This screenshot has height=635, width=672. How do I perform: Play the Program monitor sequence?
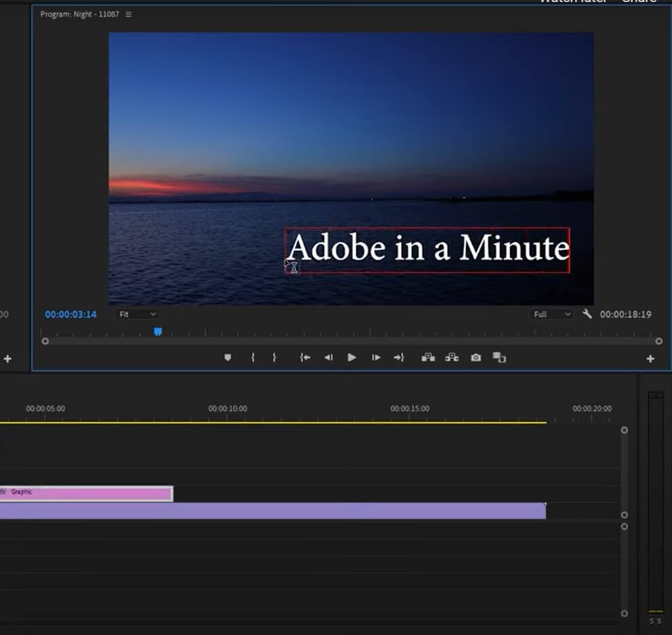pyautogui.click(x=352, y=358)
